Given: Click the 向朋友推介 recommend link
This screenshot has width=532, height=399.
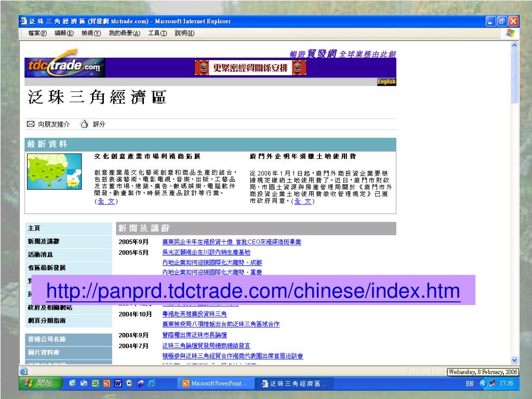Looking at the screenshot, I should [54, 124].
